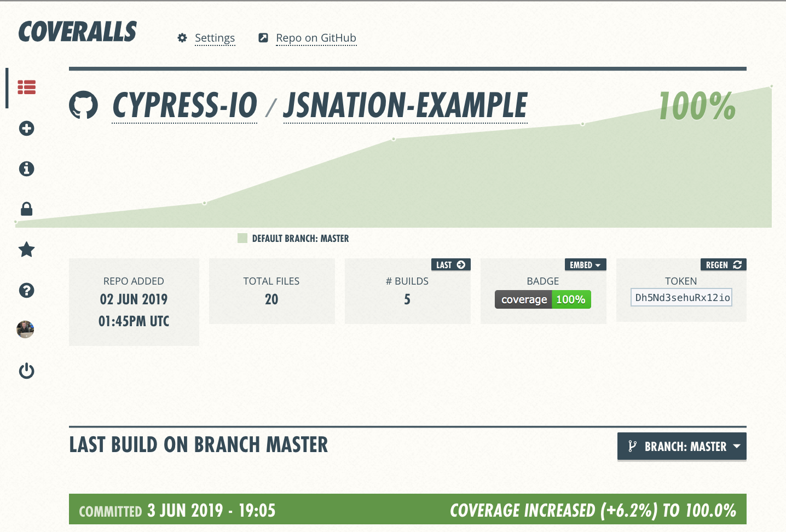Open the info icon in sidebar
The height and width of the screenshot is (532, 786).
26,169
